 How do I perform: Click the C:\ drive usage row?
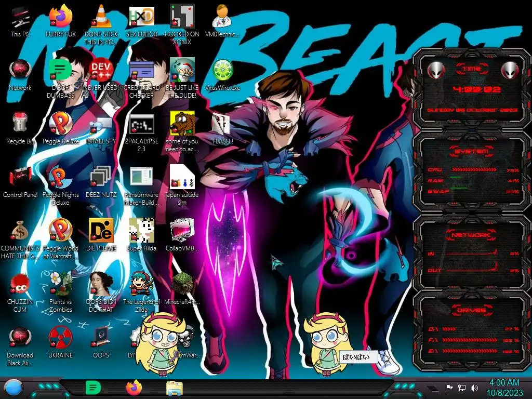(474, 329)
